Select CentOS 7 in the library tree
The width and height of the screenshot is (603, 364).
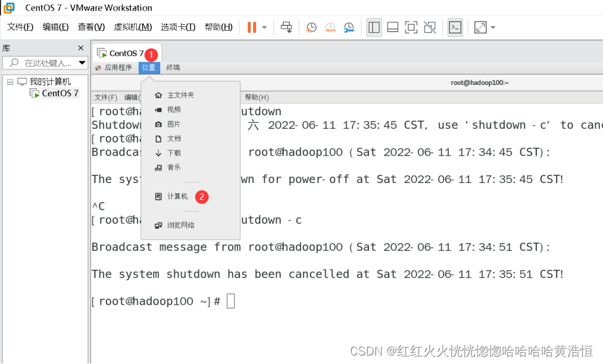(x=60, y=93)
